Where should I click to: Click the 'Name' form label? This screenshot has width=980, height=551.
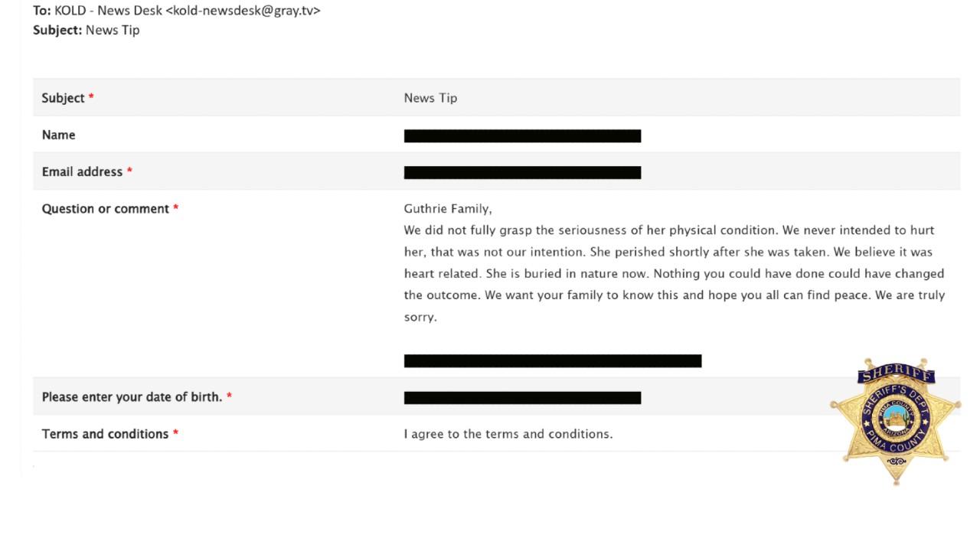click(x=58, y=135)
